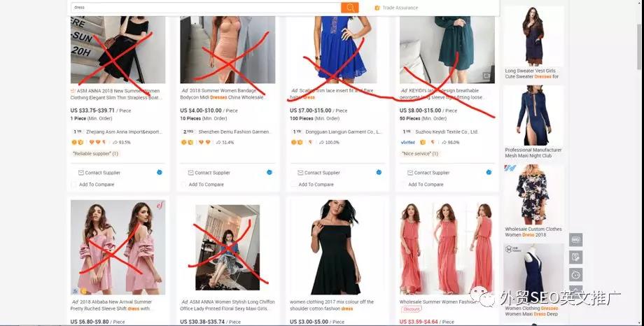Click the back-to-top chevron in floating sidebar
This screenshot has width=644, height=326.
click(576, 289)
